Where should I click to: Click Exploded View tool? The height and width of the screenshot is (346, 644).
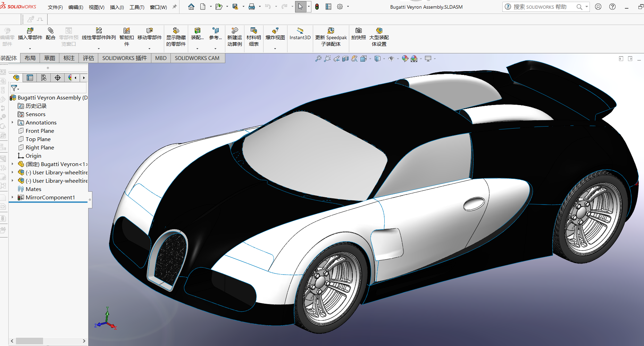(275, 34)
